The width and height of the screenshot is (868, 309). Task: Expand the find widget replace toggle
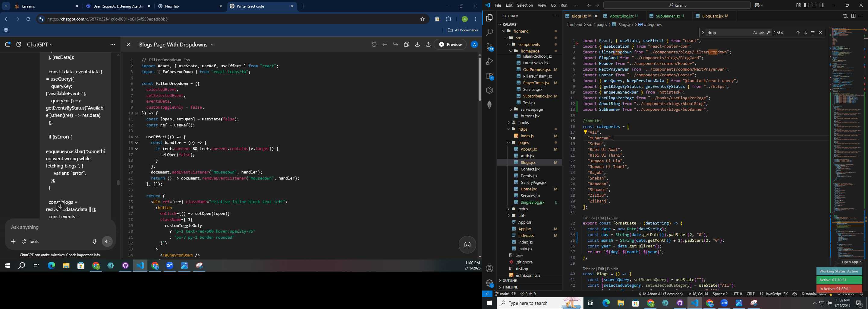[703, 33]
